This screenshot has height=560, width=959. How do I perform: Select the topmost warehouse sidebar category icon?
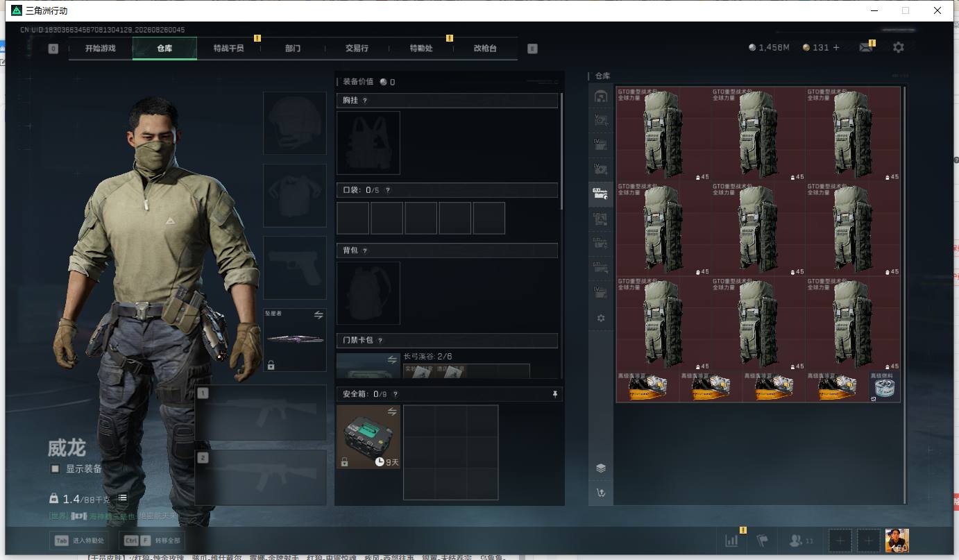601,96
